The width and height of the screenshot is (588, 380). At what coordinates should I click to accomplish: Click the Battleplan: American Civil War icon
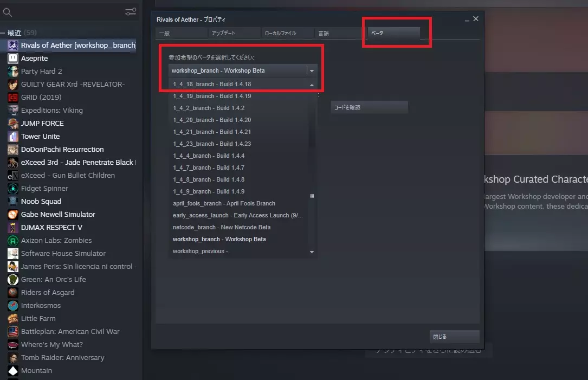pyautogui.click(x=13, y=332)
